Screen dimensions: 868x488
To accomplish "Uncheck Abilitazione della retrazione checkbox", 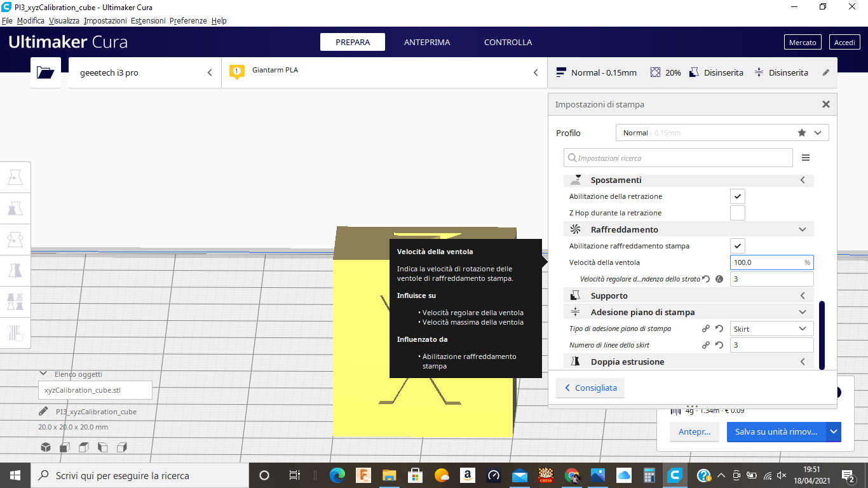I will (x=737, y=196).
